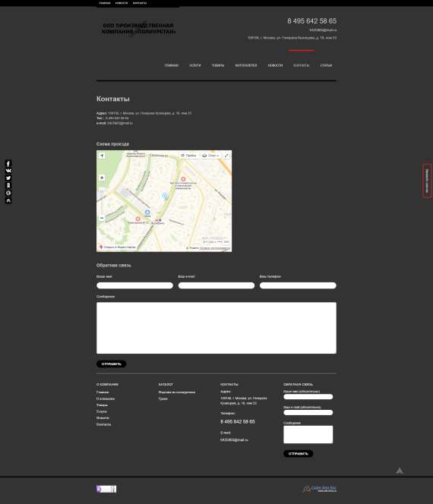The height and width of the screenshot is (504, 433).
Task: Open the side callback request tab
Action: pos(427,181)
